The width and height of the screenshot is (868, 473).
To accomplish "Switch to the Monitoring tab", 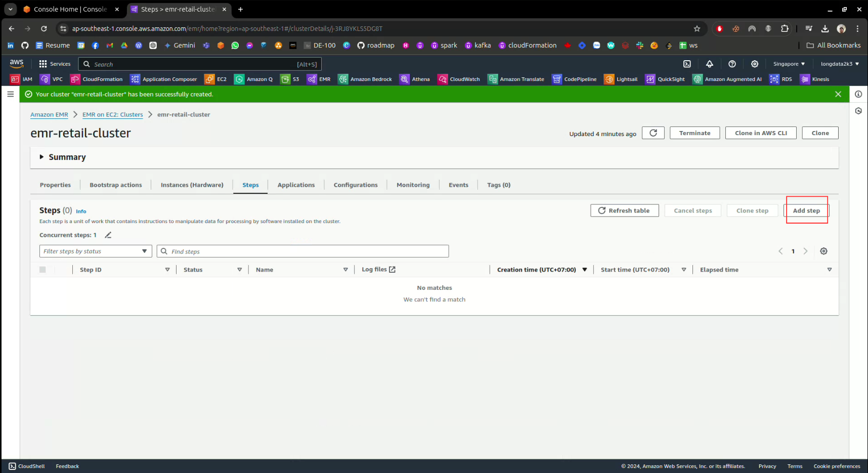I will pyautogui.click(x=413, y=185).
